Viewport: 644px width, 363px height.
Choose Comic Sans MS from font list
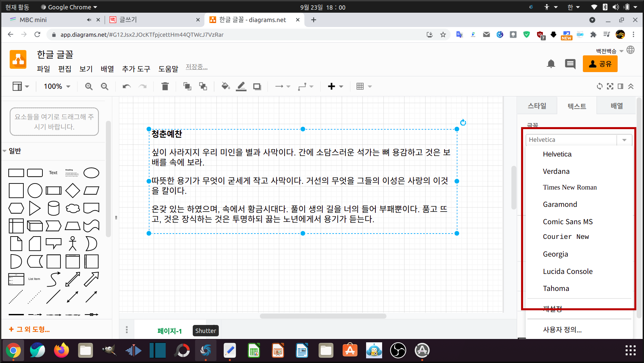[x=568, y=222]
